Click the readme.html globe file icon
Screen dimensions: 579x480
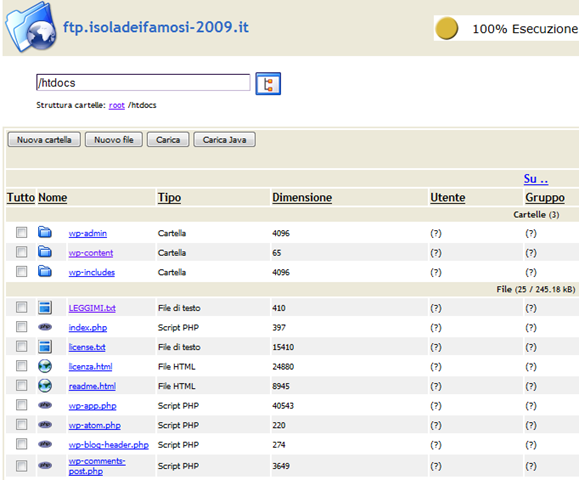pos(45,385)
